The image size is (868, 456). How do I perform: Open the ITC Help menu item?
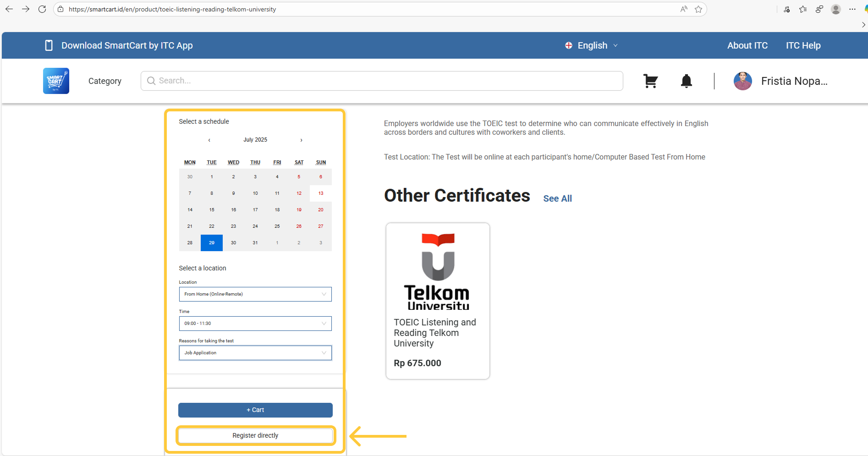(x=803, y=45)
